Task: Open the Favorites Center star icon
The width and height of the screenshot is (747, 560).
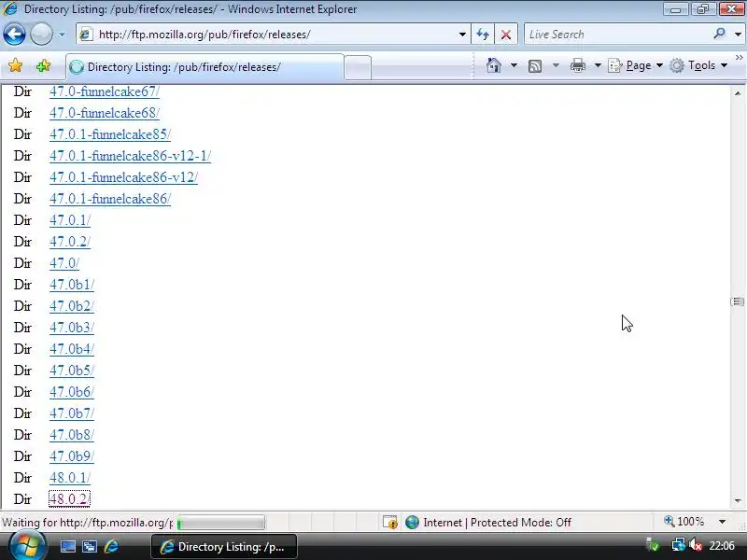Action: coord(15,65)
